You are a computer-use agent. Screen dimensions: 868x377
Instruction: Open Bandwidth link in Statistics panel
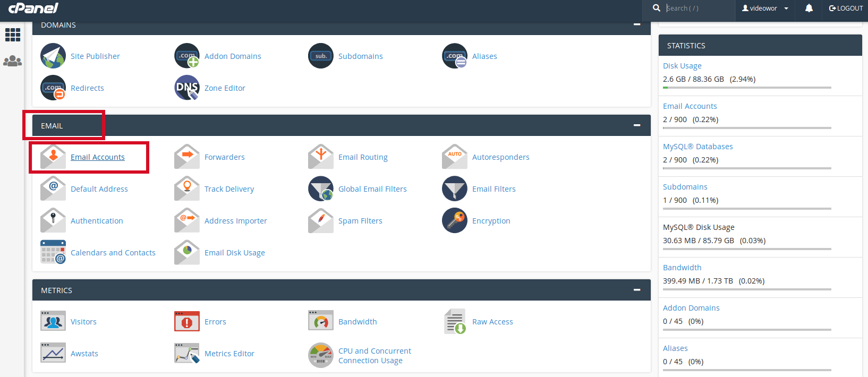[682, 268]
